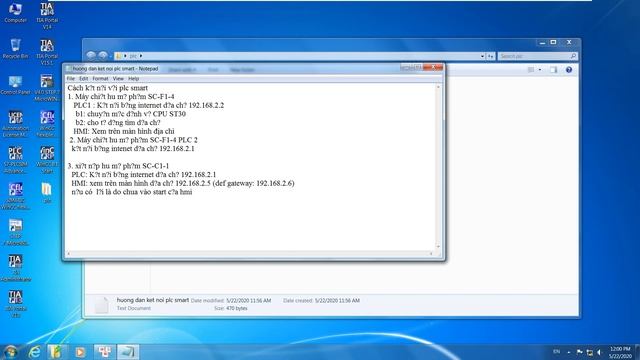Open the PLCSIM desktop shortcut
The height and width of the screenshot is (360, 640).
(x=15, y=160)
